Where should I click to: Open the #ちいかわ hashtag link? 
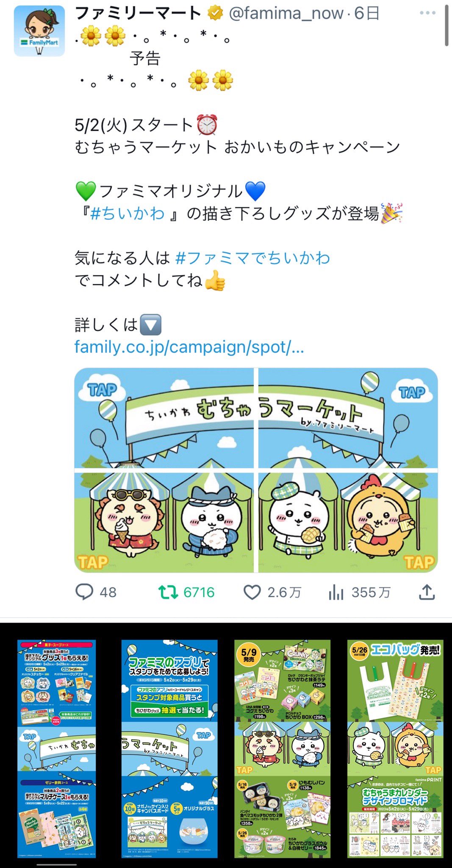point(128,213)
